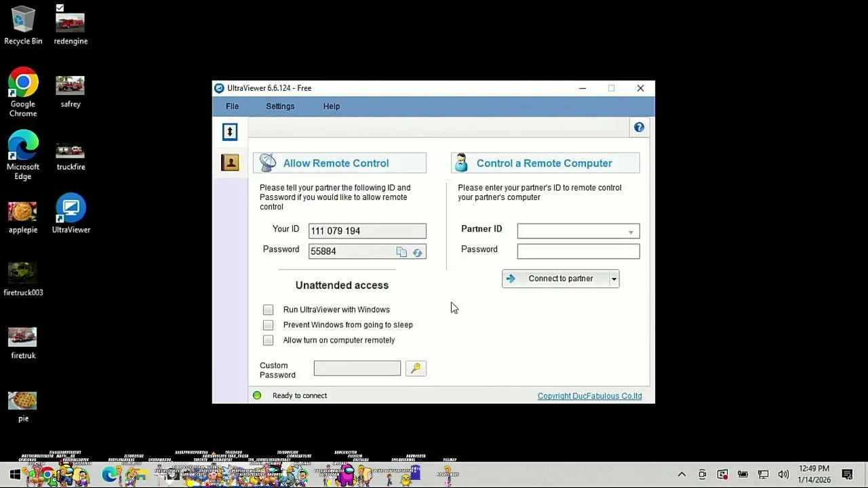This screenshot has width=868, height=488.
Task: Select the applepie desktop file
Action: coord(23,217)
